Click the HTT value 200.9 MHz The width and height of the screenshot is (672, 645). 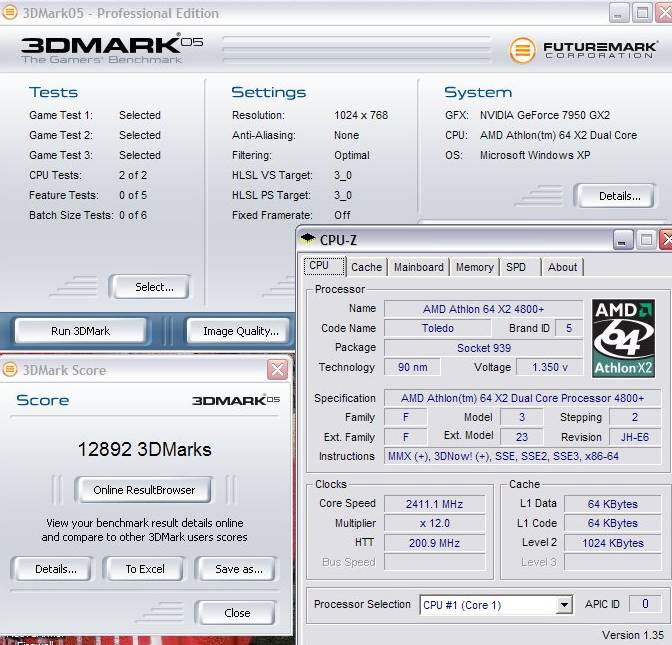click(434, 543)
